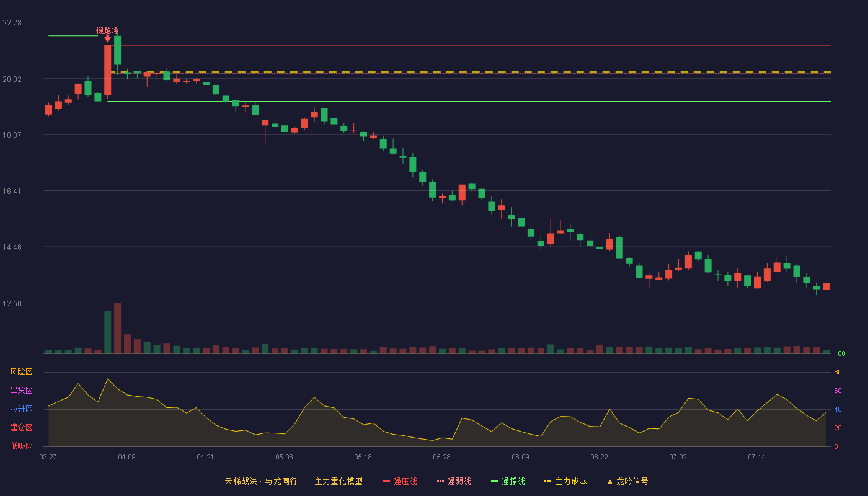868x496 pixels.
Task: Click the 05-18 date axis label
Action: click(363, 457)
